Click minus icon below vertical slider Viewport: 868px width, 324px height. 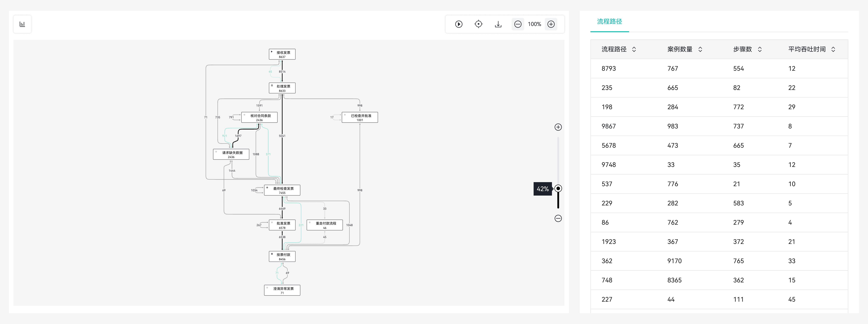click(558, 219)
